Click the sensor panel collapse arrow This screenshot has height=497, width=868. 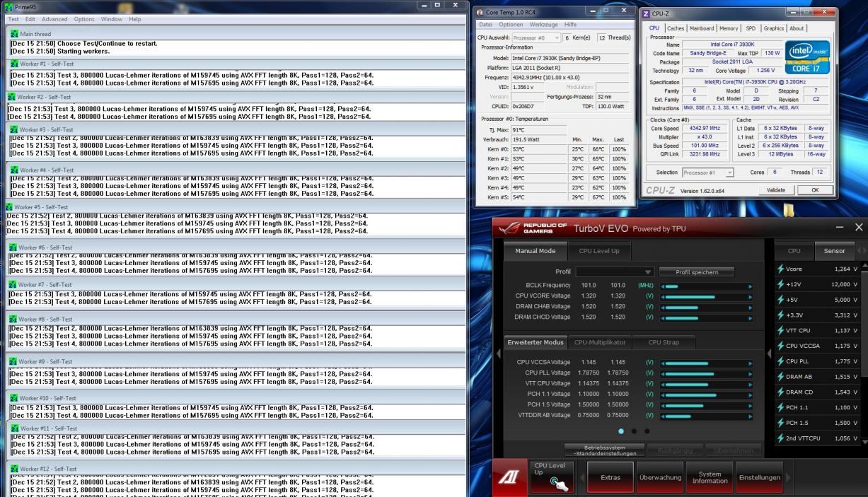(x=770, y=353)
